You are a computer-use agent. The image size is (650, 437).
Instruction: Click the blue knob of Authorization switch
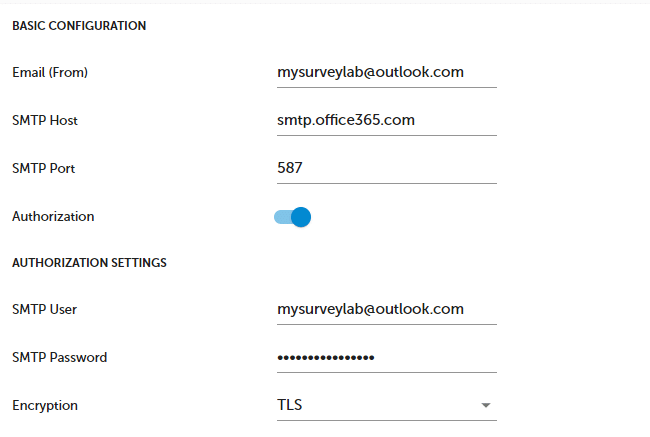(301, 216)
